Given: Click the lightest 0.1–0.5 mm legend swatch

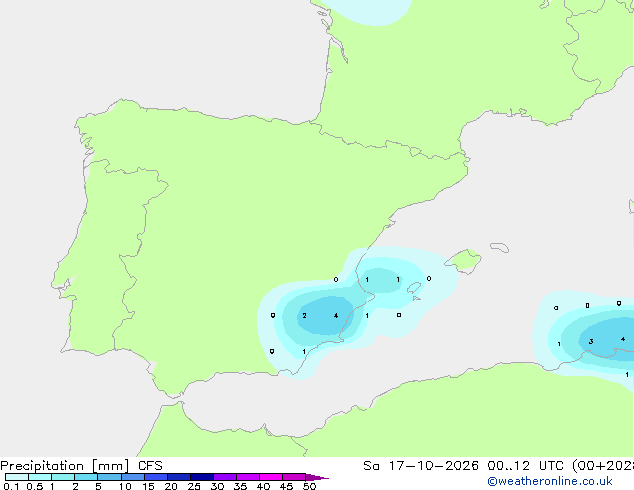Looking at the screenshot, I should 17,477.
